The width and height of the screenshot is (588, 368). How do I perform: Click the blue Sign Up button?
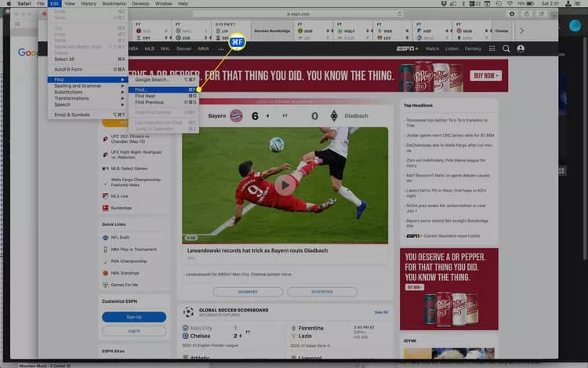tap(134, 317)
